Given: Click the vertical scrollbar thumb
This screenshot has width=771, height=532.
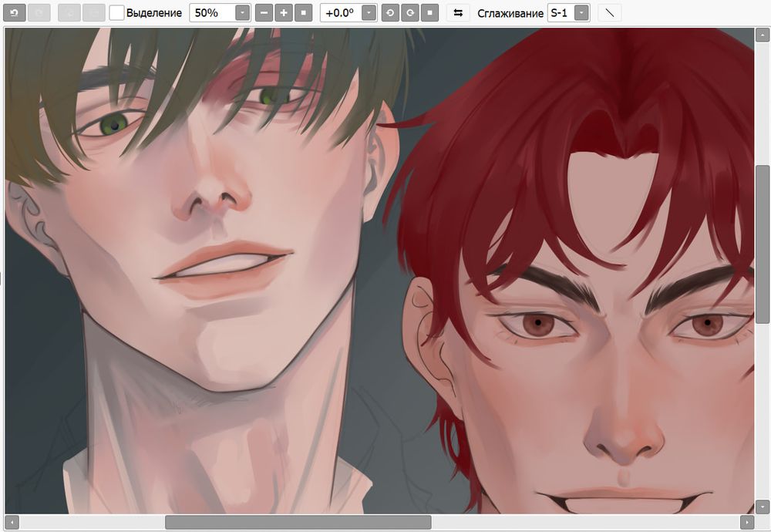Looking at the screenshot, I should coord(763,244).
